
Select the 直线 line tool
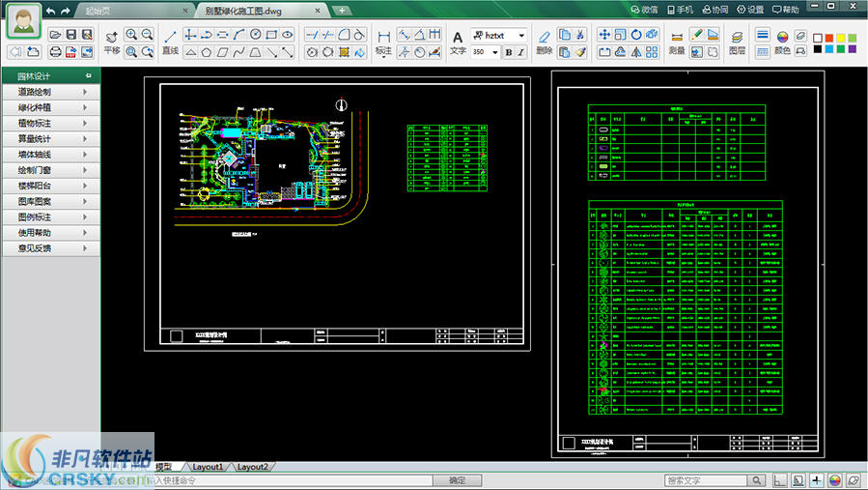click(x=171, y=43)
